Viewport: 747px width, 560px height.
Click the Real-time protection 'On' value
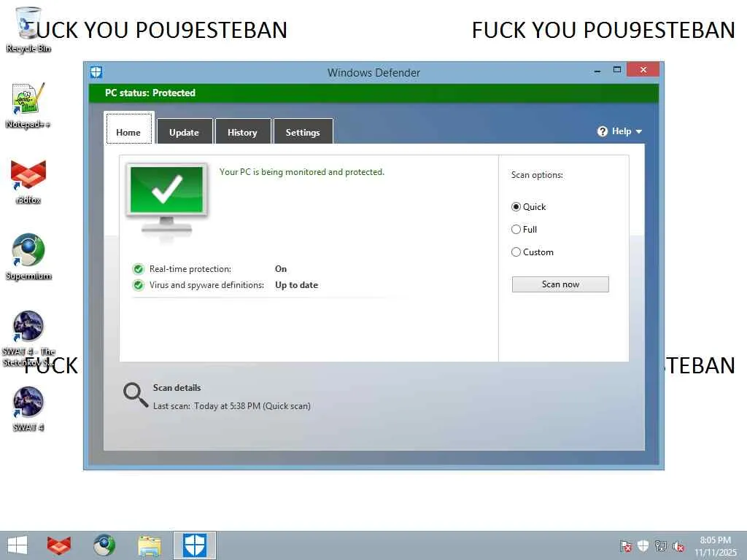click(281, 269)
